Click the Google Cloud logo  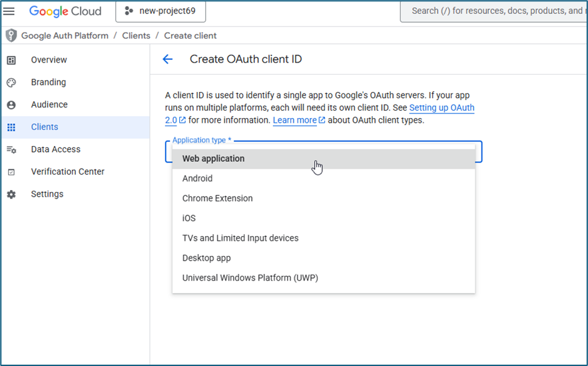click(65, 11)
